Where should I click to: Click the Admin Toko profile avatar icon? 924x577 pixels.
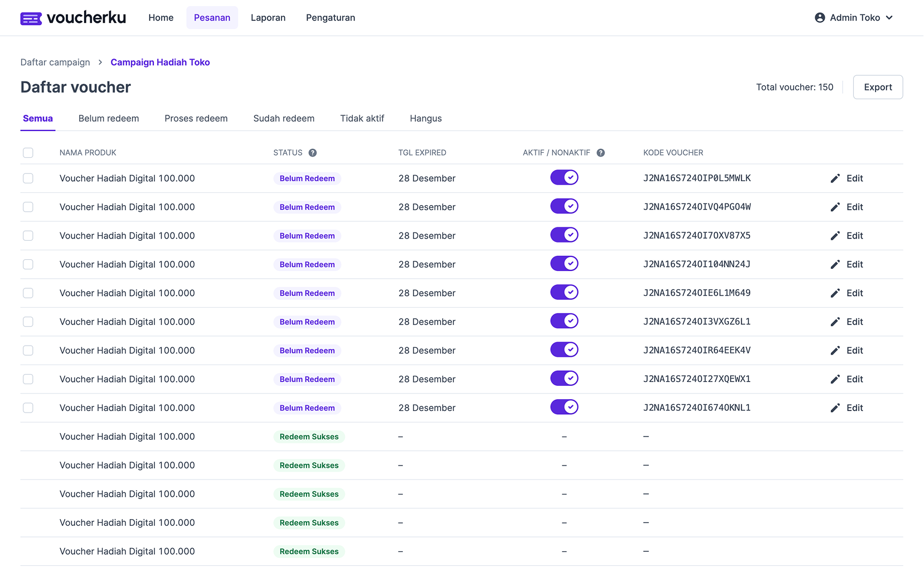coord(820,18)
